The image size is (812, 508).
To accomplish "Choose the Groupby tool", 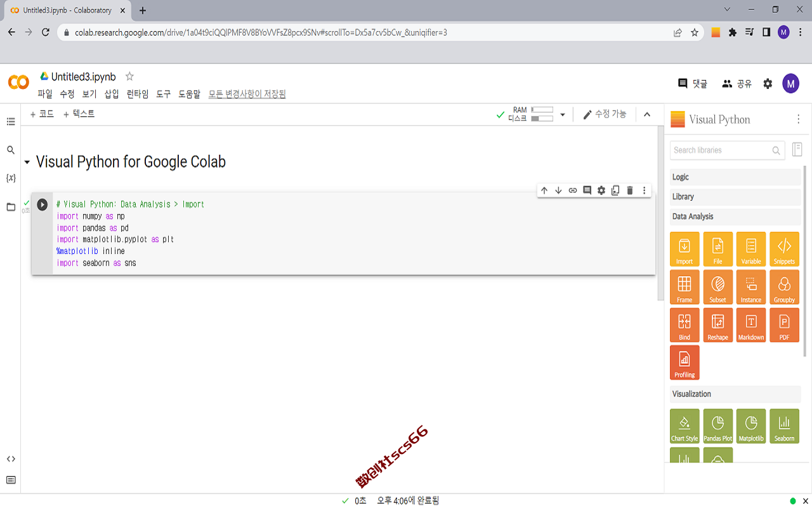I will [784, 287].
